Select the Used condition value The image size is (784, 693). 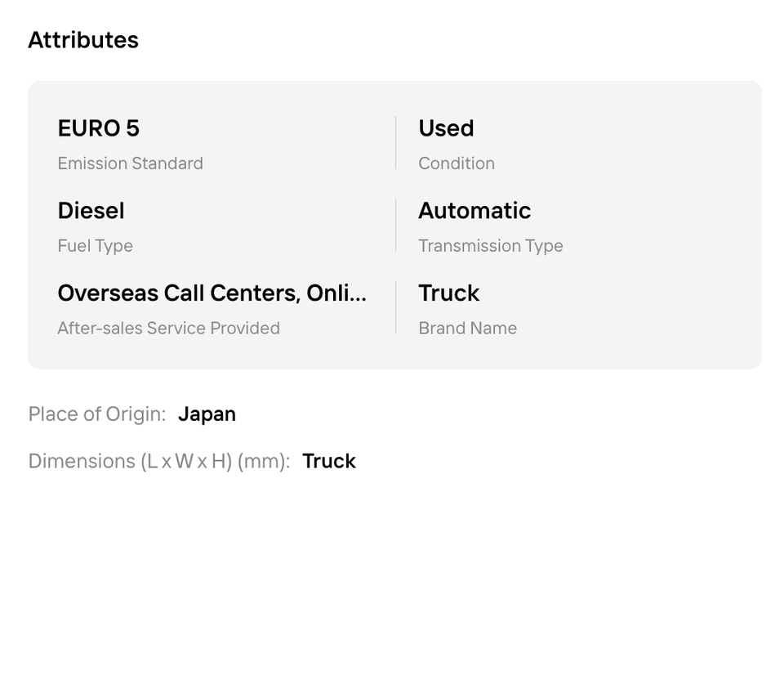[446, 128]
